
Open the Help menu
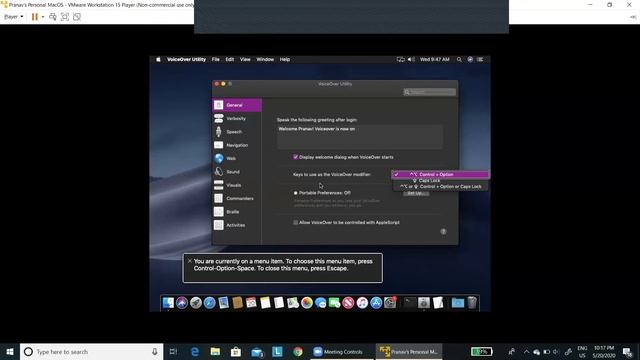tap(284, 60)
